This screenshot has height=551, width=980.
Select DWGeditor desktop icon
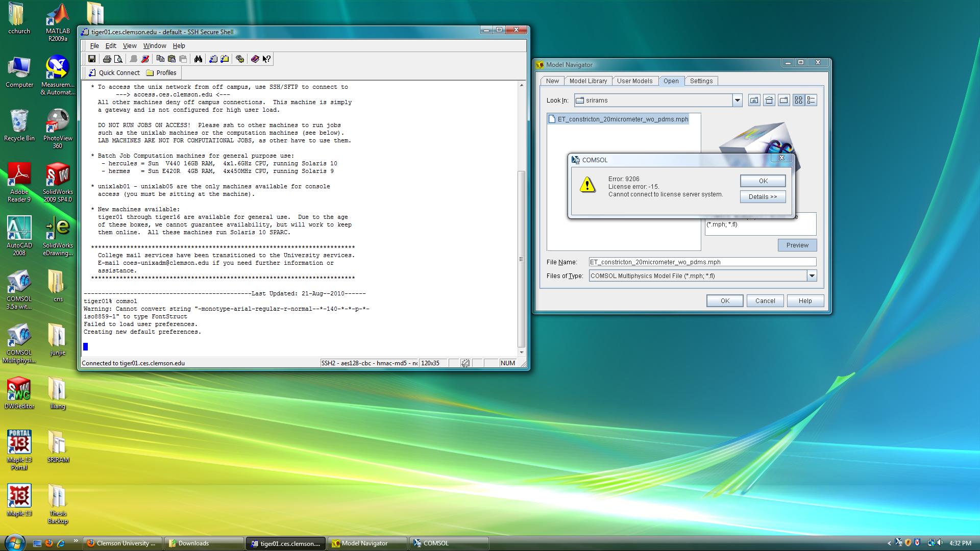tap(19, 393)
